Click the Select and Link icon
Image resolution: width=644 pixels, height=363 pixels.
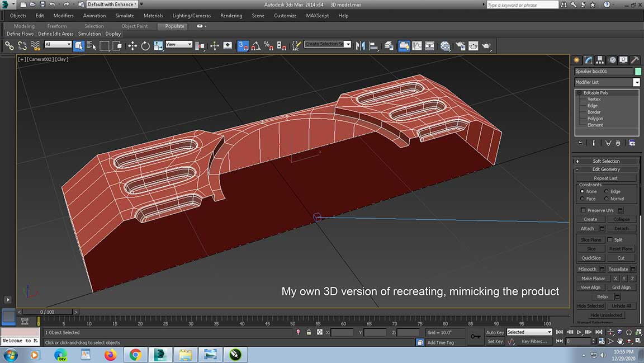pos(10,45)
